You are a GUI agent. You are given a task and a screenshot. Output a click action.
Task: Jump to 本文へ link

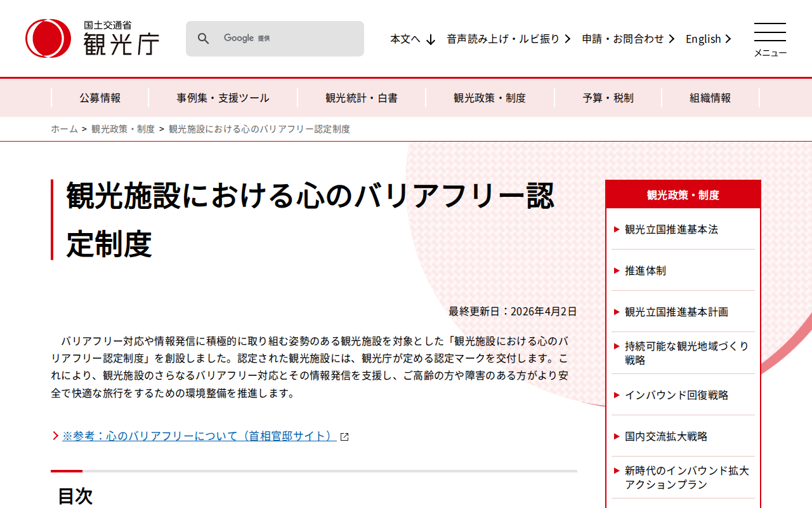point(405,39)
